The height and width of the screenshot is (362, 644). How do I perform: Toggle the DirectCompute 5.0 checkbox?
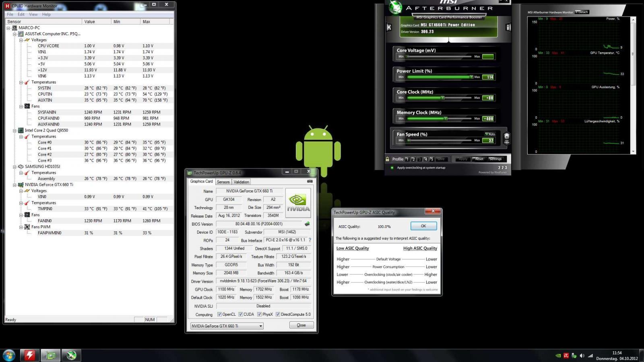coord(278,315)
